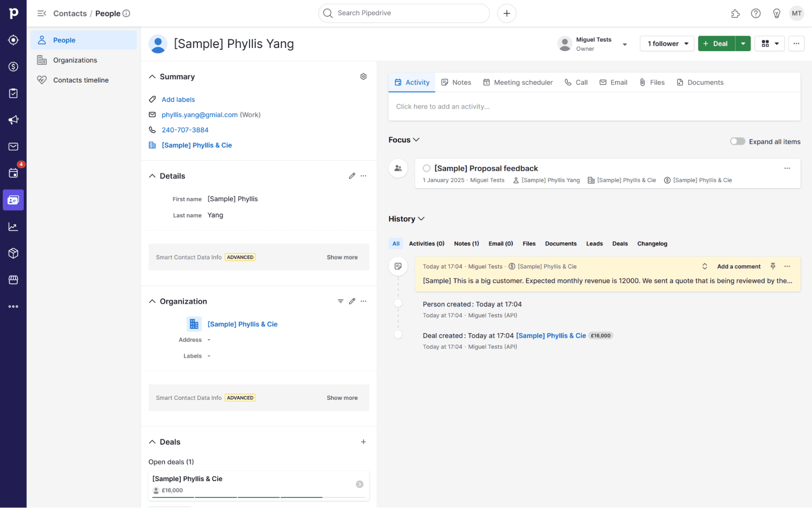Switch to the Notes tab
This screenshot has height=508, width=812.
click(456, 82)
